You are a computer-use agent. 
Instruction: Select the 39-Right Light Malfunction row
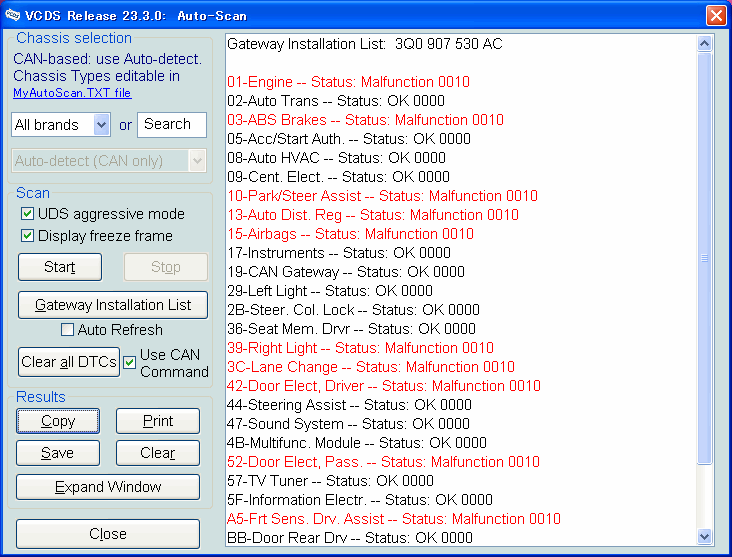[360, 348]
